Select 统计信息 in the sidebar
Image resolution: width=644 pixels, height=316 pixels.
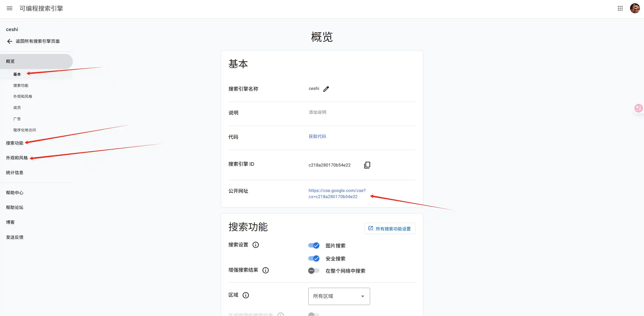pos(14,173)
